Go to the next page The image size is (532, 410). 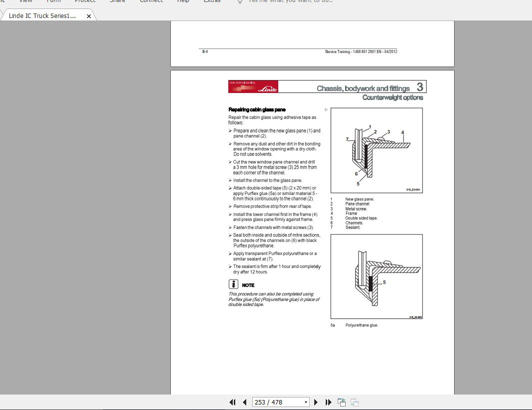click(316, 402)
